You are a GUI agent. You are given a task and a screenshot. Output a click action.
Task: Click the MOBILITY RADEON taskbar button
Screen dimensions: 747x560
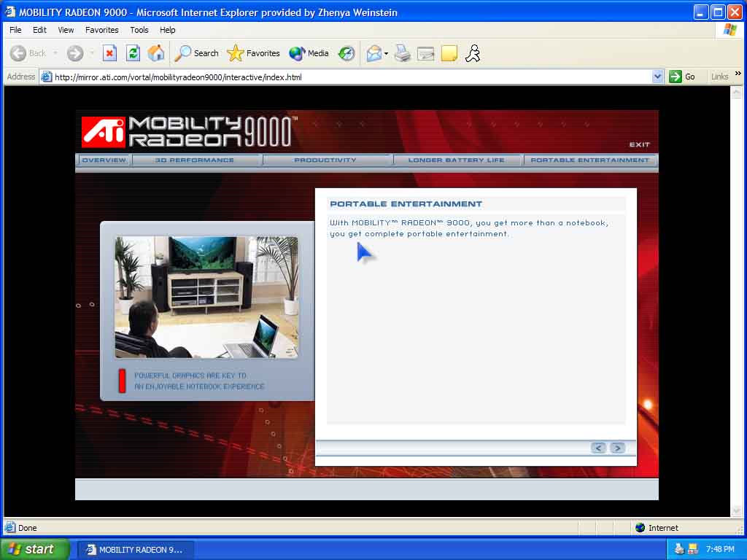point(135,550)
